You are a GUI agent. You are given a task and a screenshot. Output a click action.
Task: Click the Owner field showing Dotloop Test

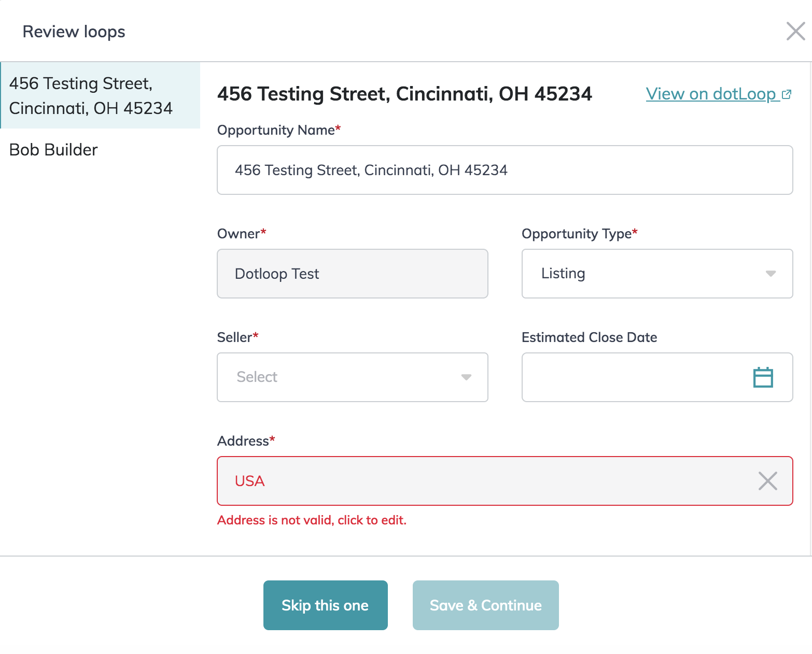[x=352, y=274]
